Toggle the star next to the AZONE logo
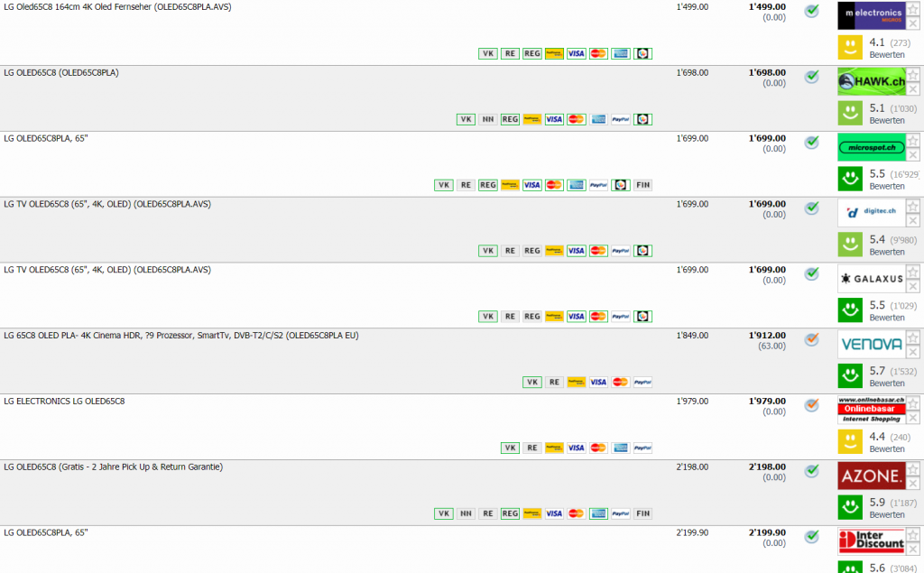The width and height of the screenshot is (924, 573). [913, 469]
